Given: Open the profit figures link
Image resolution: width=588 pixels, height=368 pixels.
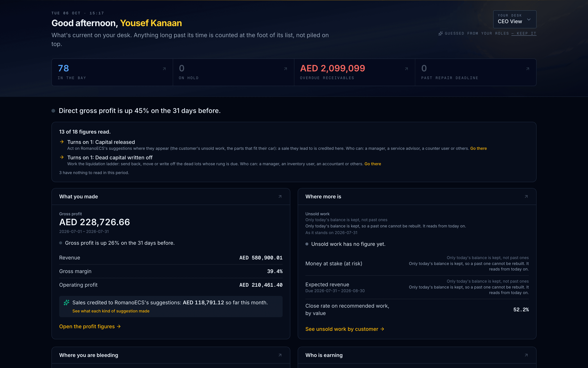Looking at the screenshot, I should click(x=90, y=326).
